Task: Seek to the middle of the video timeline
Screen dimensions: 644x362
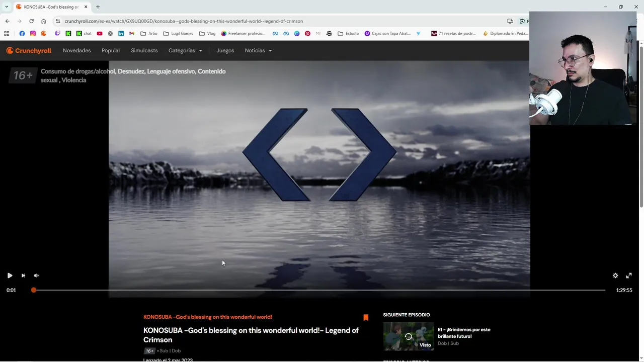Action: [319, 290]
